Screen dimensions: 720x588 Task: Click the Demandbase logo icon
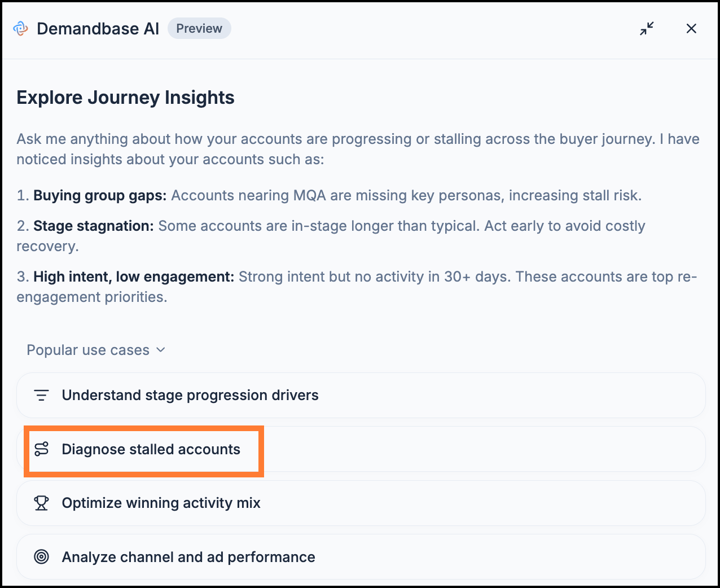coord(21,29)
